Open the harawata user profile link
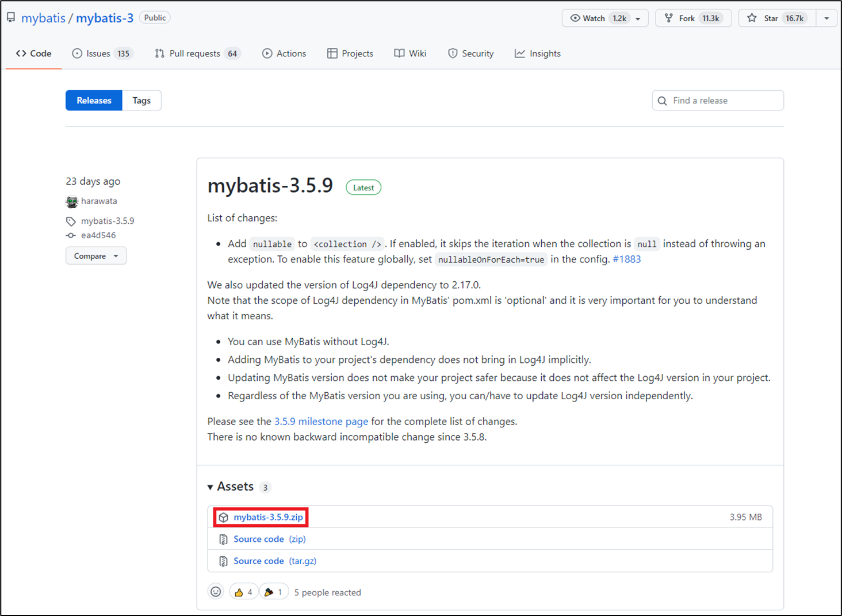Viewport: 842px width, 616px height. coord(99,201)
